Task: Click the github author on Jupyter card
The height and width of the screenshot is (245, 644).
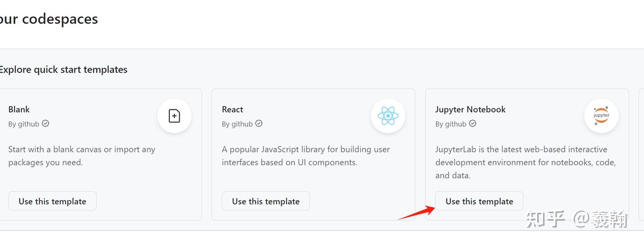Action: (455, 124)
